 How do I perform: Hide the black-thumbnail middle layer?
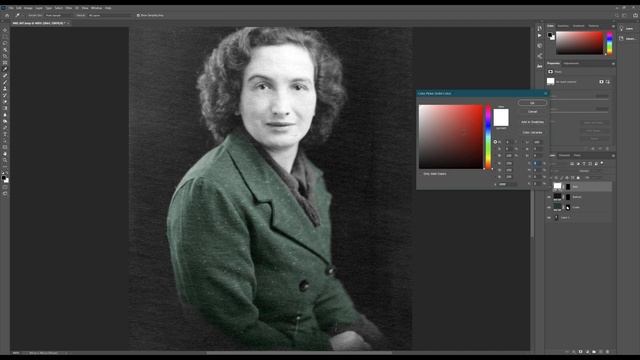coord(549,197)
